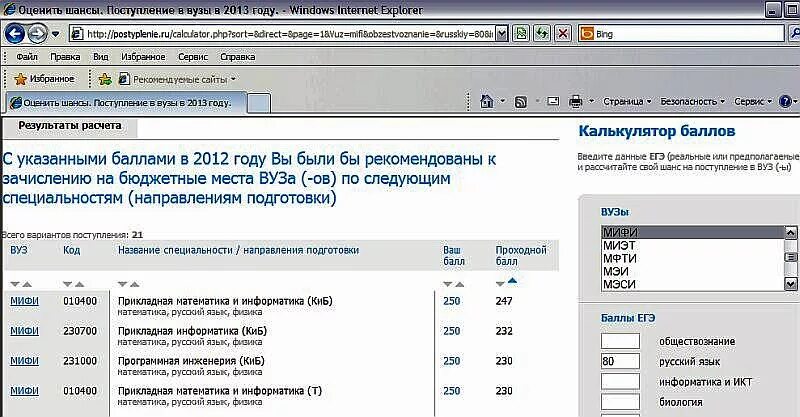The image size is (800, 417).
Task: Open the Файл menu
Action: (27, 57)
